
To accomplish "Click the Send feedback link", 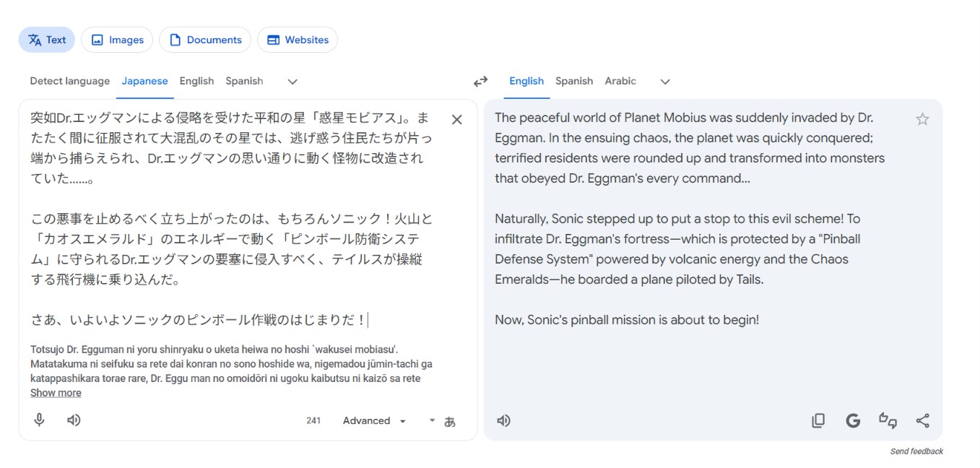I will click(916, 451).
